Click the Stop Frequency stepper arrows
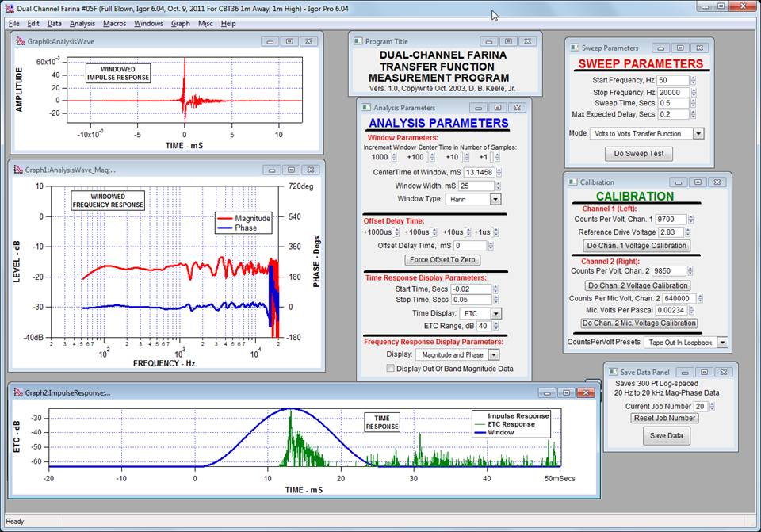Viewport: 761px width, 532px height. click(x=693, y=92)
